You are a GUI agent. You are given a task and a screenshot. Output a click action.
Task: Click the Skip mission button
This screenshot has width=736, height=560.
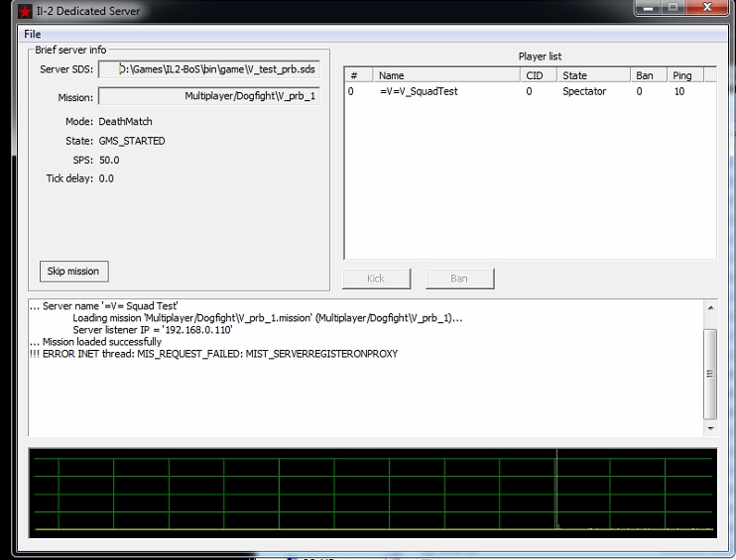74,272
